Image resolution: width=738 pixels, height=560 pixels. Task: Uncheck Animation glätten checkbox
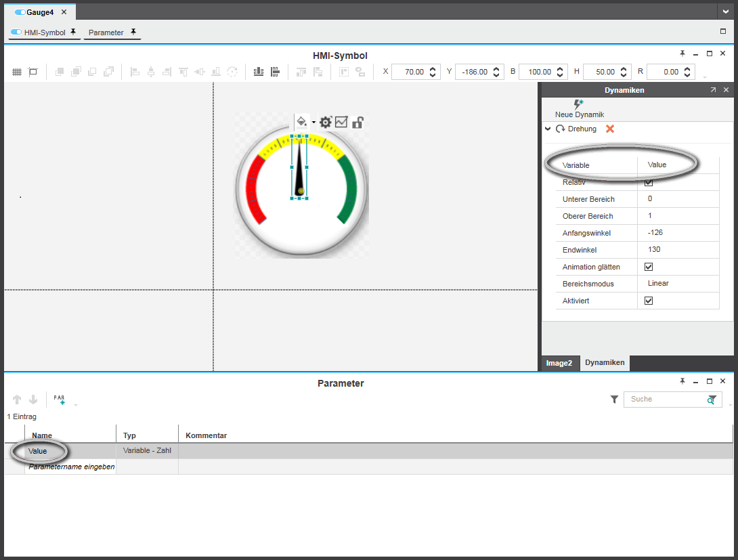pyautogui.click(x=649, y=267)
